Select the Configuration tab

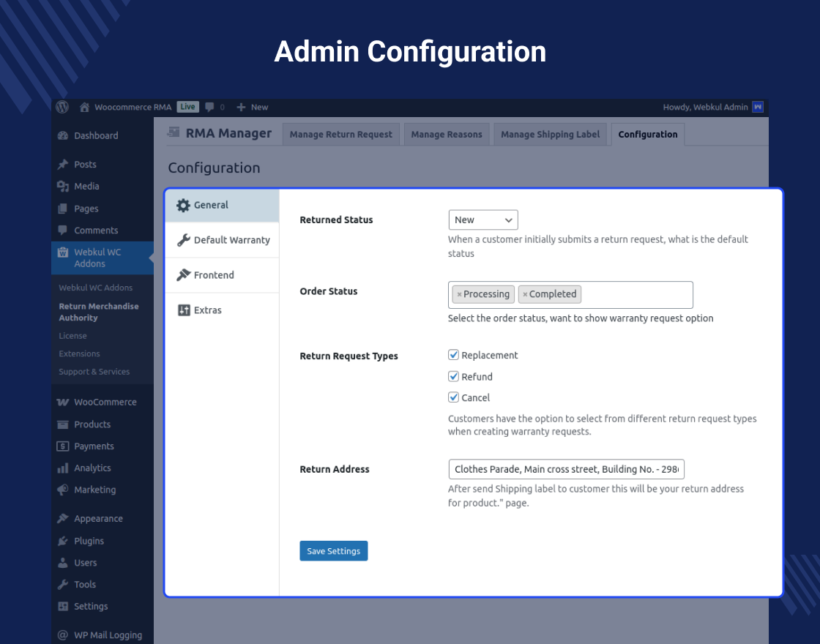click(648, 135)
